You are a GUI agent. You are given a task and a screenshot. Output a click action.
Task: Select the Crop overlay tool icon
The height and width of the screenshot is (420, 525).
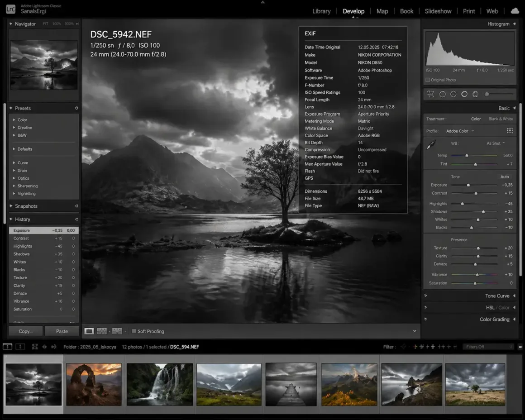tap(430, 94)
